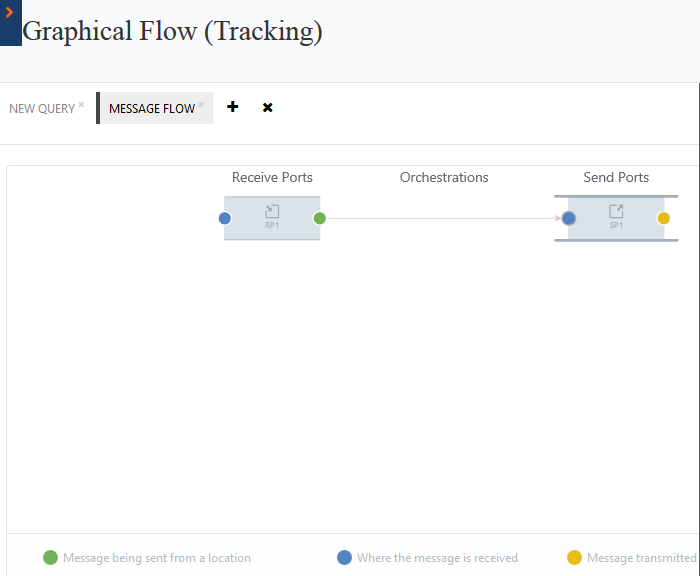Close the MESSAGE FLOW tab

(x=201, y=103)
